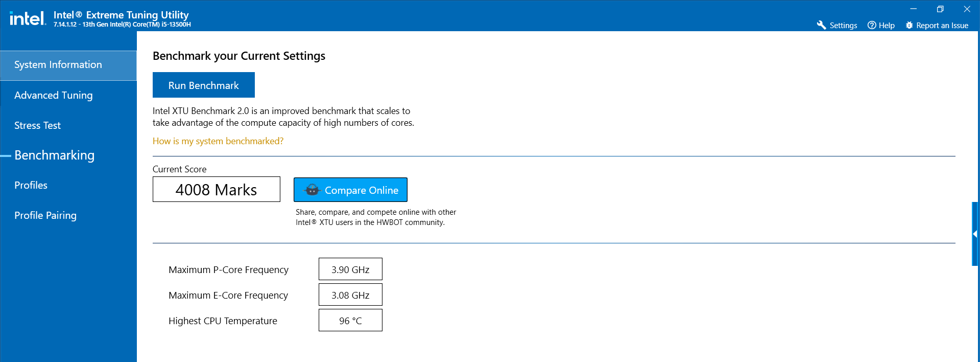Screen dimensions: 980x362
Task: Click the 3.08 GHz E-Core frequency value
Action: pos(350,295)
